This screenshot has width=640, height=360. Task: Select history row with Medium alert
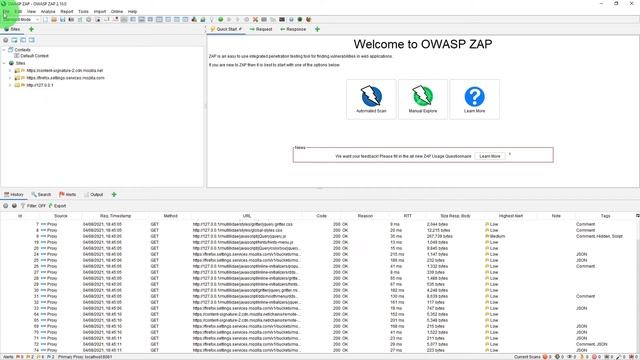[x=318, y=236]
